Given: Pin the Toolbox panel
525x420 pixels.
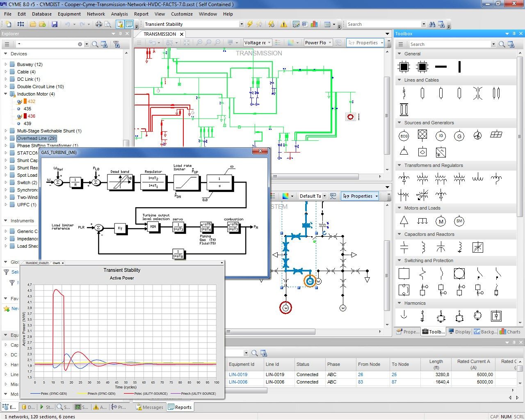Looking at the screenshot, I should 514,34.
